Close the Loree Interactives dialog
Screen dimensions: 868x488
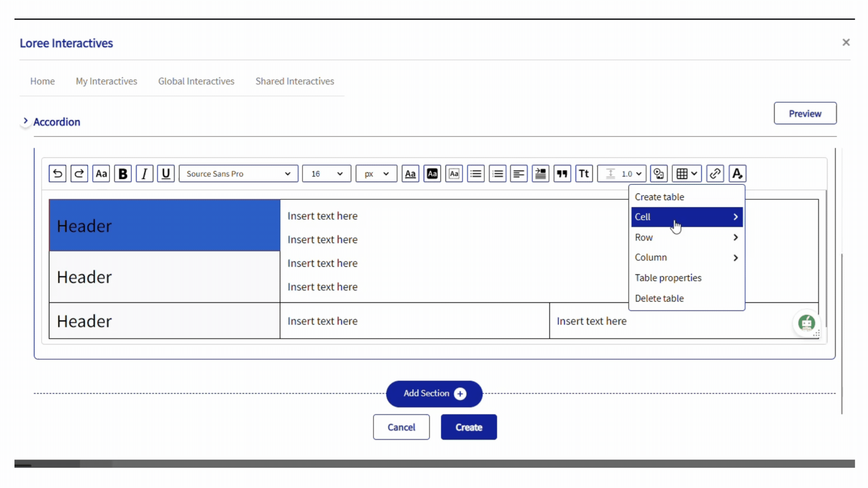pyautogui.click(x=846, y=42)
